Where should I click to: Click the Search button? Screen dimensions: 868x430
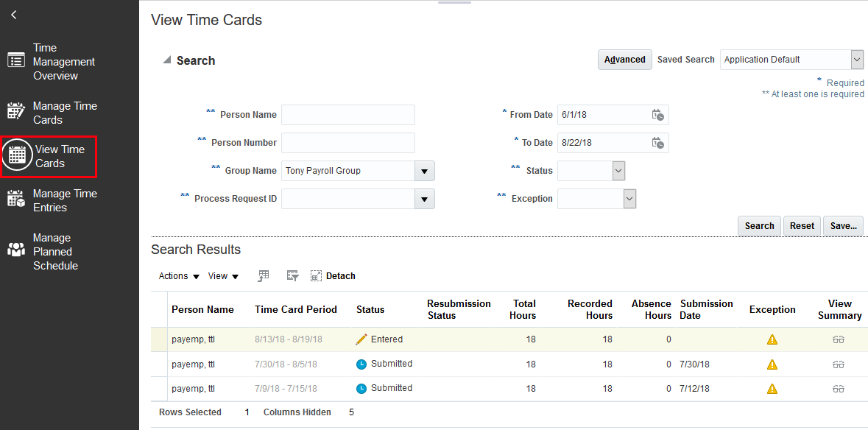tap(758, 225)
